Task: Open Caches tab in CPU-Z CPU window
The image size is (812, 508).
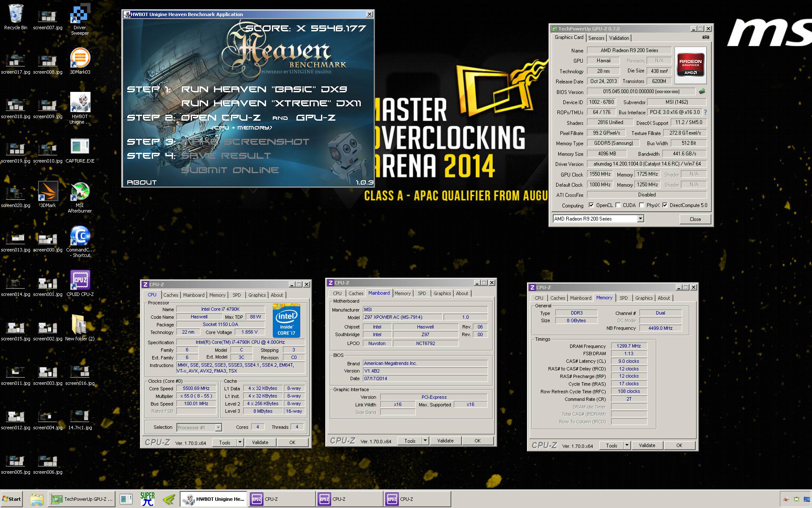Action: (171, 295)
